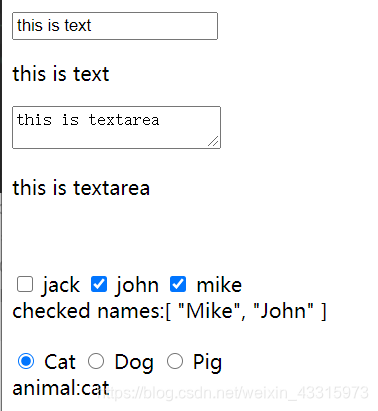
Task: Click the textarea resize grip handle
Action: [213, 141]
